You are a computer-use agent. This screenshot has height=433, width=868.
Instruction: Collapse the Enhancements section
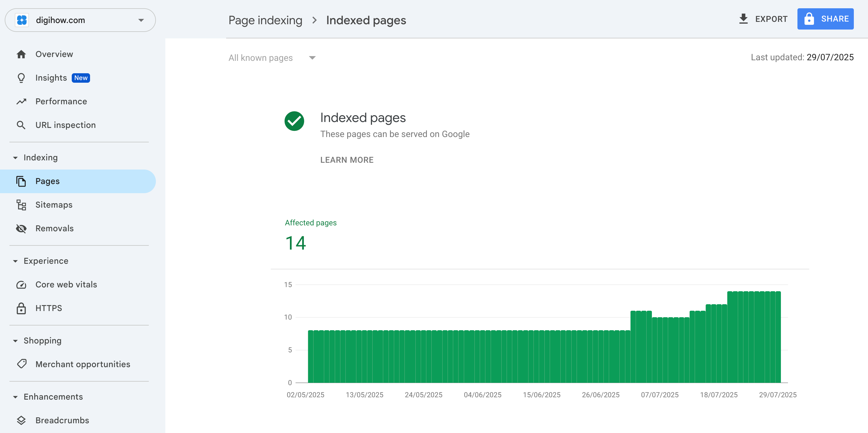(x=15, y=397)
